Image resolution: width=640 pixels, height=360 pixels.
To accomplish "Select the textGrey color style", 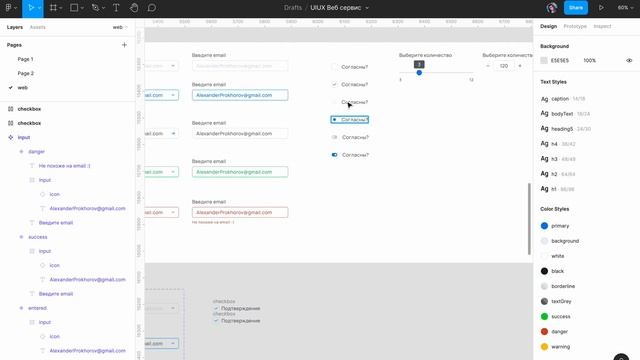I will tap(556, 301).
